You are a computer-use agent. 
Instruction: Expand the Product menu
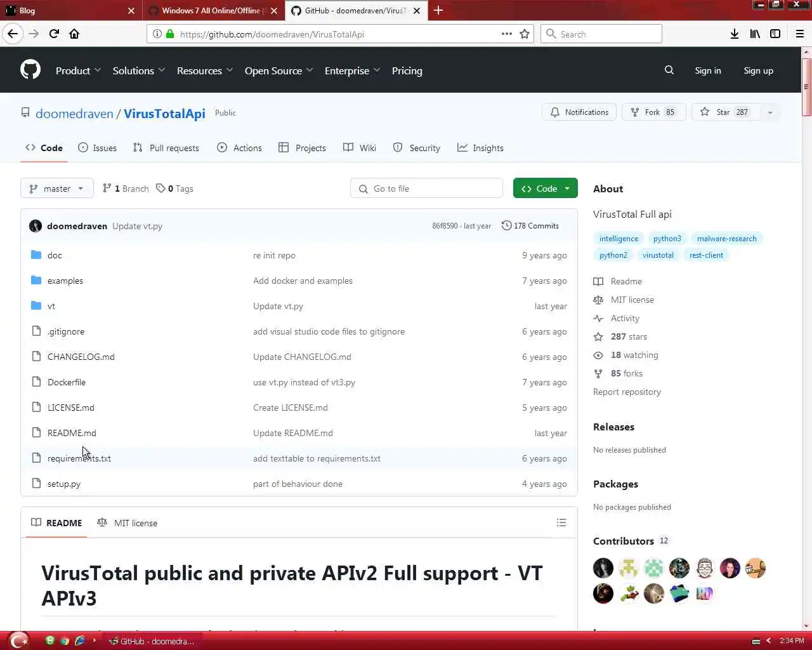(x=78, y=70)
